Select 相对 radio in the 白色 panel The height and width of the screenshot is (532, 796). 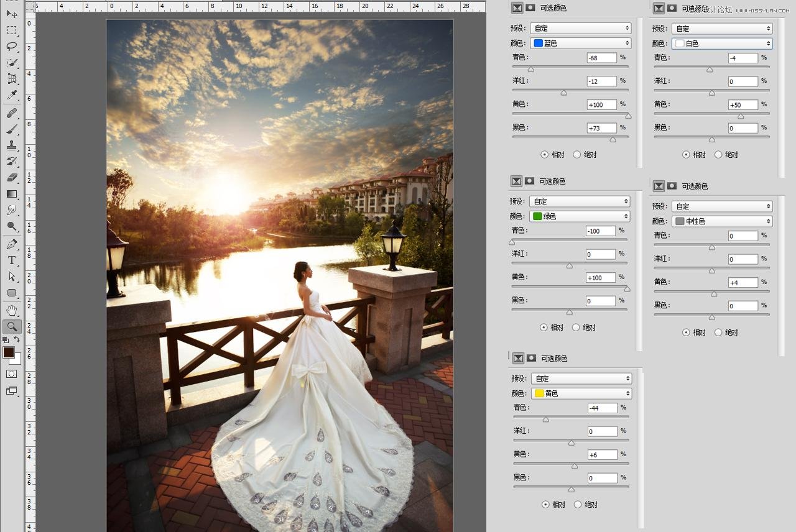pos(687,155)
